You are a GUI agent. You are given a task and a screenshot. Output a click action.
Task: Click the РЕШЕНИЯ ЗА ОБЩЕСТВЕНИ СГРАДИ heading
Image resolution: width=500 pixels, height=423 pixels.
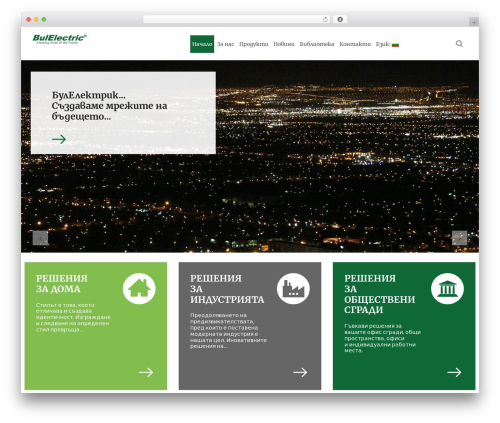[x=380, y=294]
